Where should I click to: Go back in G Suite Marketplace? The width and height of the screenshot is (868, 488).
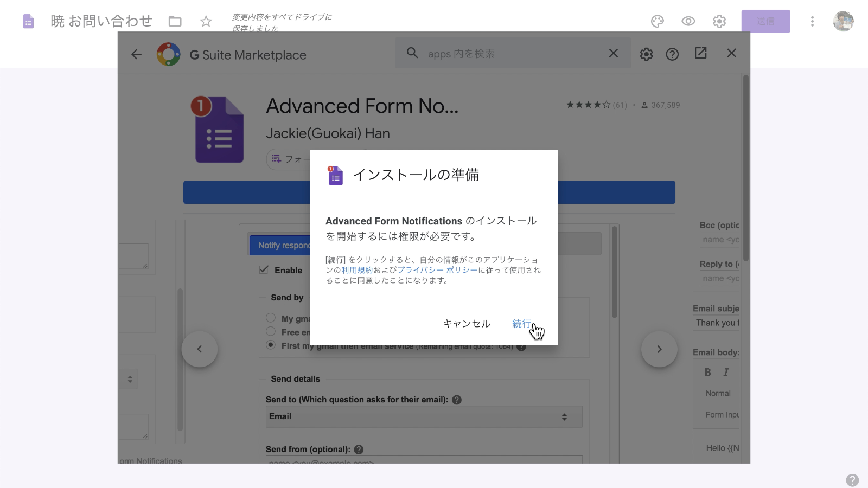click(136, 54)
